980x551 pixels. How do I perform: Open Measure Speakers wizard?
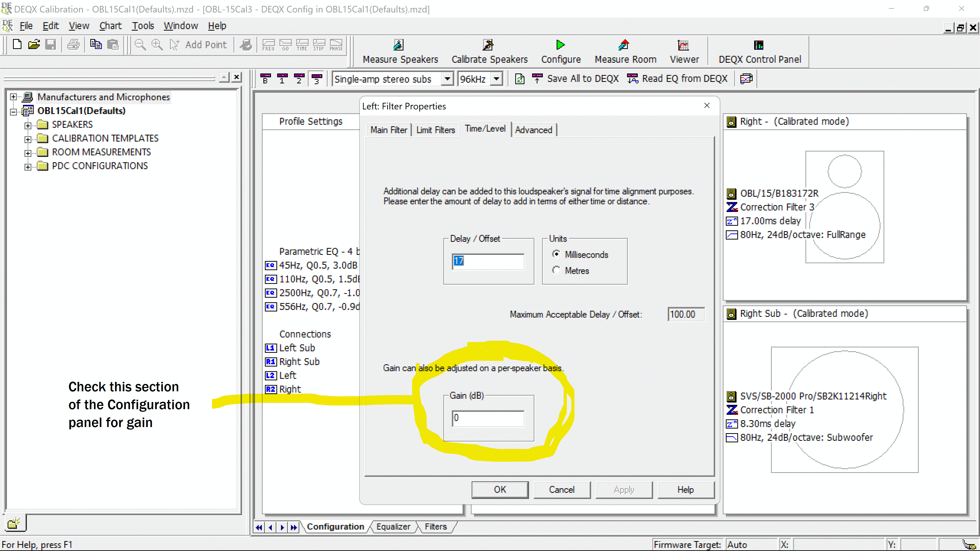400,52
